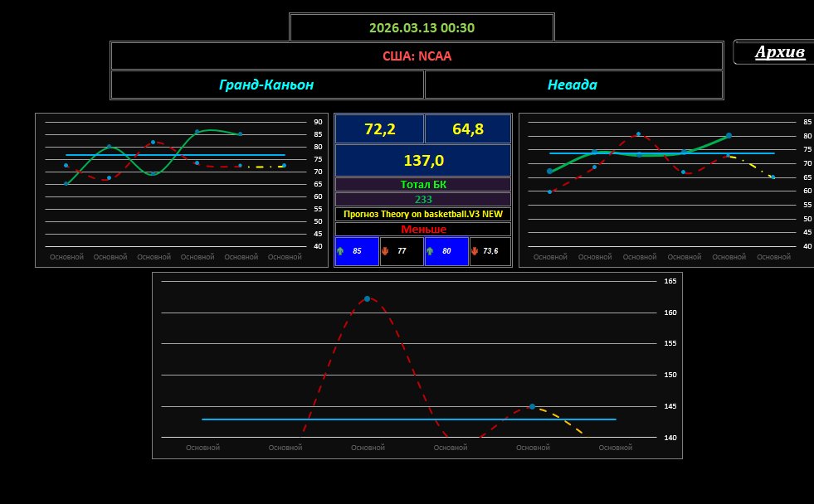Click the Тотал БК label

tap(423, 184)
